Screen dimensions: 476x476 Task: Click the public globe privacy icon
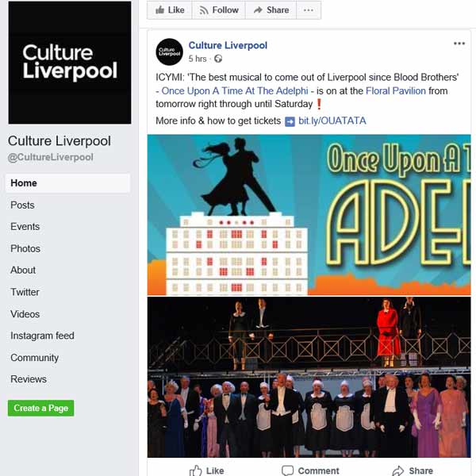[218, 59]
